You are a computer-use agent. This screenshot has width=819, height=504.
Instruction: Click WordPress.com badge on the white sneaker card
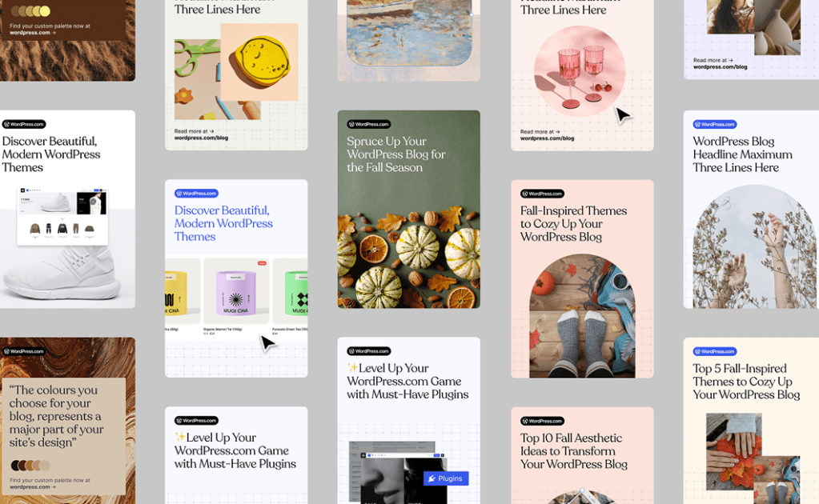tap(24, 124)
